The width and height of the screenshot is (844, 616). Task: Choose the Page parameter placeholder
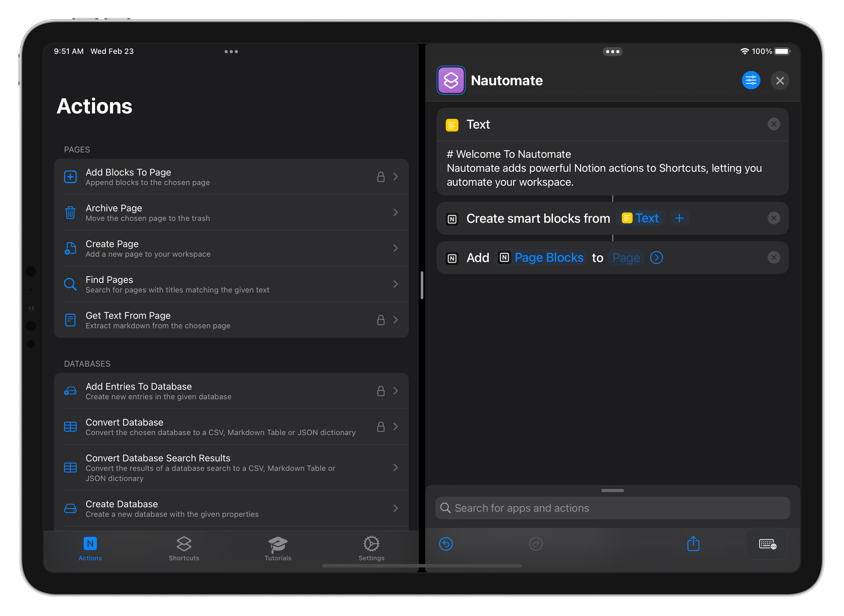tap(626, 258)
